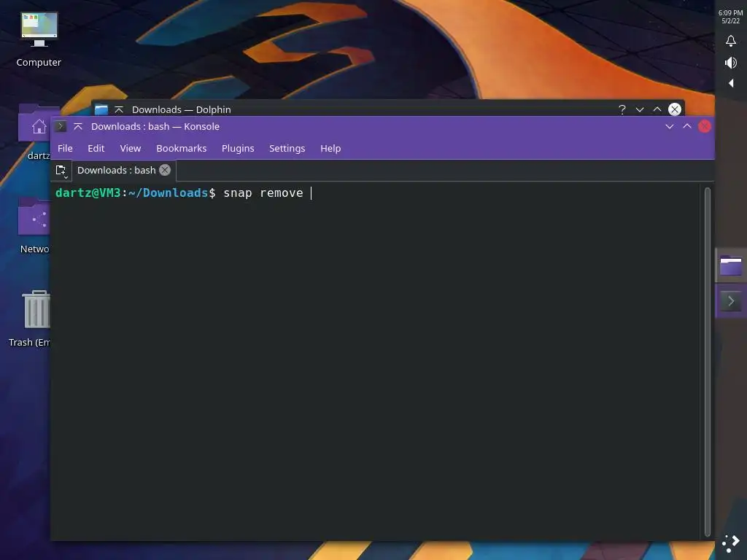This screenshot has width=747, height=560.
Task: Close the 'Downloads : bash' tab
Action: pyautogui.click(x=165, y=170)
